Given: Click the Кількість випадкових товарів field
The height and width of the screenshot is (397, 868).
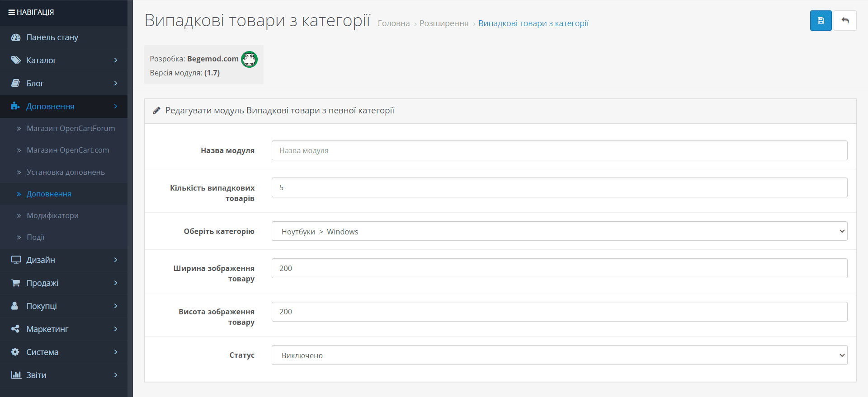Looking at the screenshot, I should tap(559, 187).
